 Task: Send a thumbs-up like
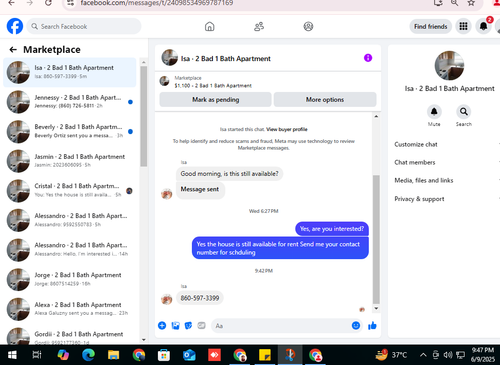tap(372, 326)
